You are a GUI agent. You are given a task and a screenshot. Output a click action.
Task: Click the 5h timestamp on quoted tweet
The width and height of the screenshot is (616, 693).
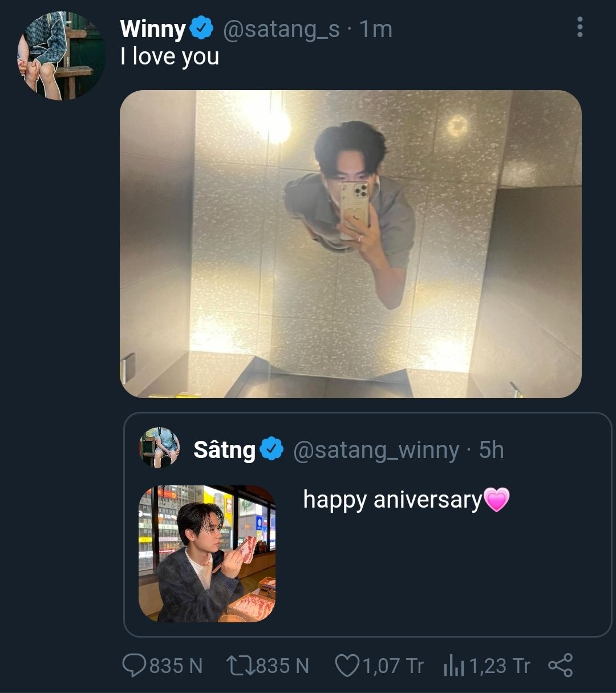[491, 450]
